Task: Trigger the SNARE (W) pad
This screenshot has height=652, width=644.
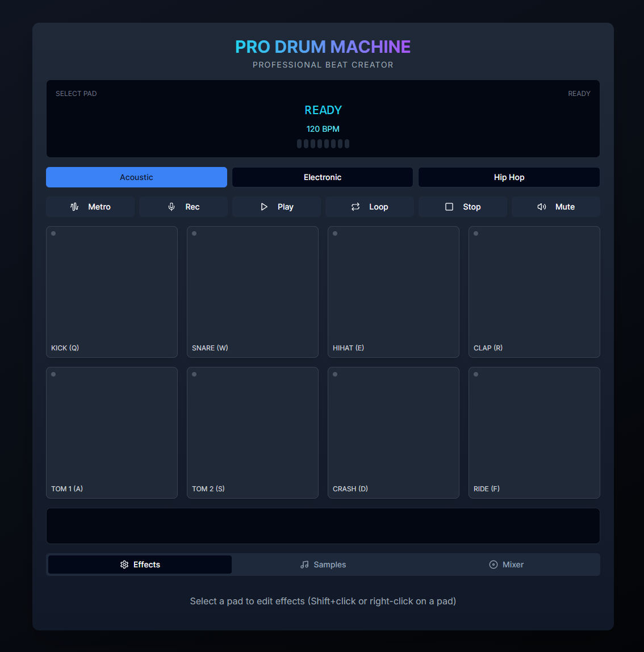Action: (253, 292)
